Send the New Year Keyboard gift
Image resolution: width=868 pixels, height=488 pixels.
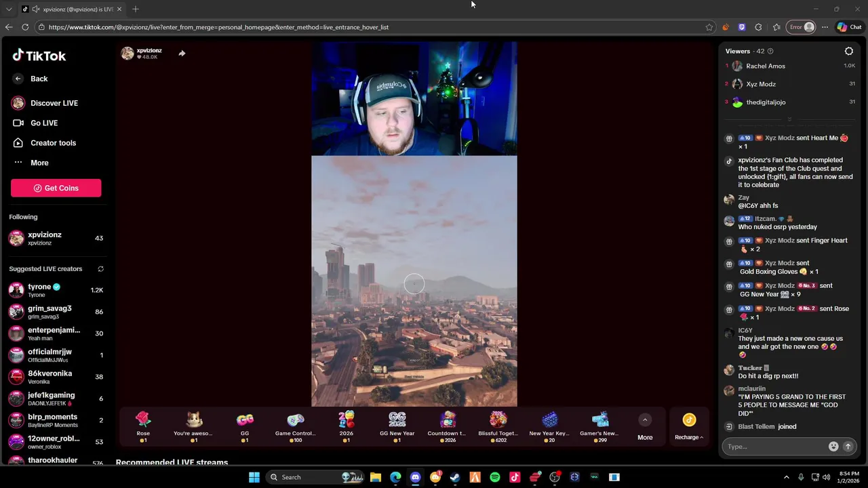(549, 426)
